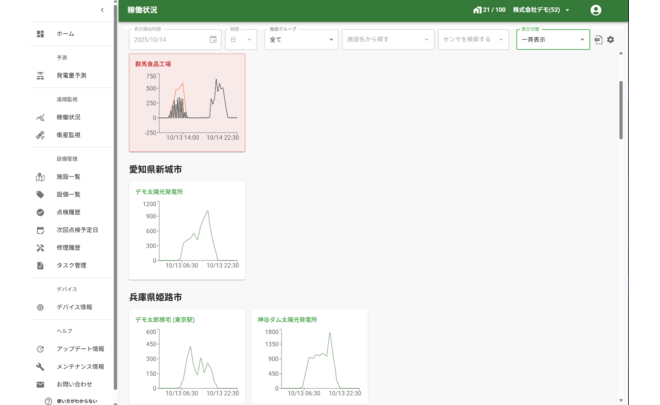Click the user account avatar icon
This screenshot has height=405, width=660.
[596, 10]
